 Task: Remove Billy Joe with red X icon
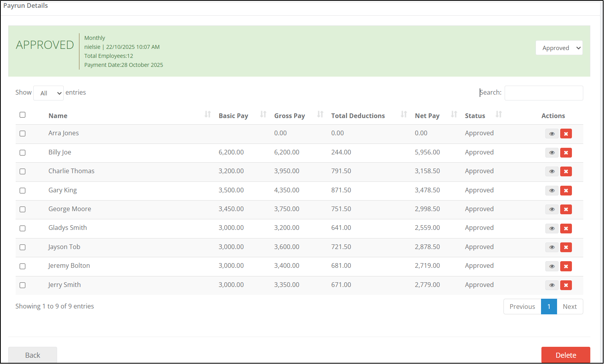click(x=566, y=152)
